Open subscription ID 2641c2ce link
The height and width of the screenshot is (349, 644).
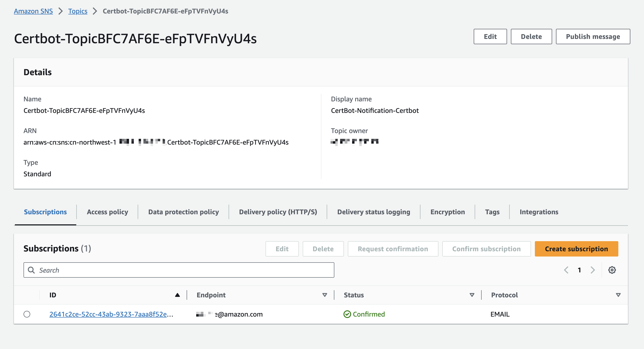click(x=111, y=314)
